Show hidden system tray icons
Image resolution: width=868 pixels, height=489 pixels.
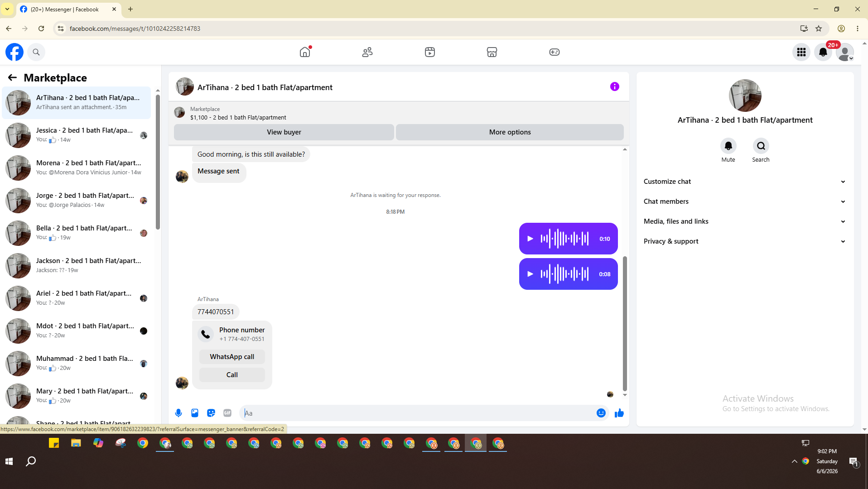point(794,461)
